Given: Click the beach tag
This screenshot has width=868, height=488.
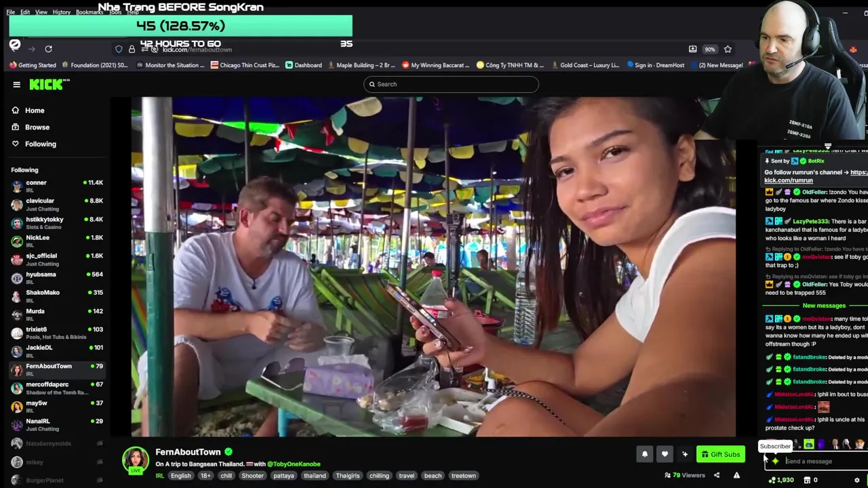Looking at the screenshot, I should click(x=433, y=476).
